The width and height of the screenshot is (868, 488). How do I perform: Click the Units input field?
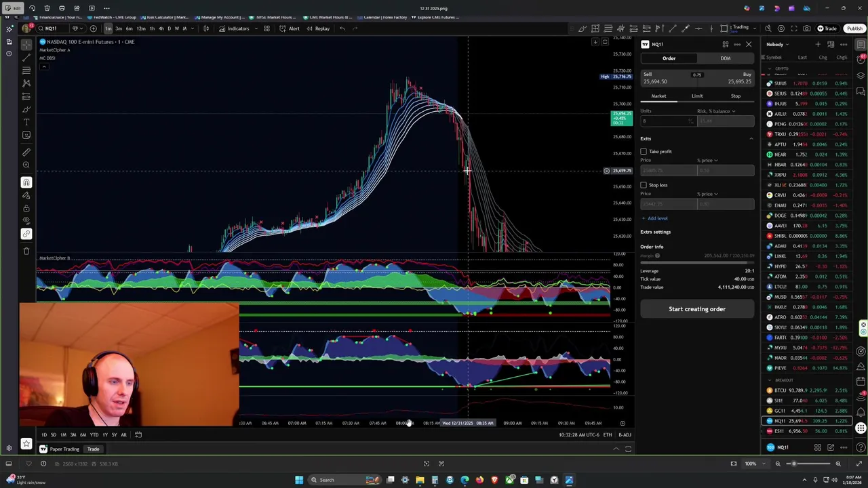point(668,121)
